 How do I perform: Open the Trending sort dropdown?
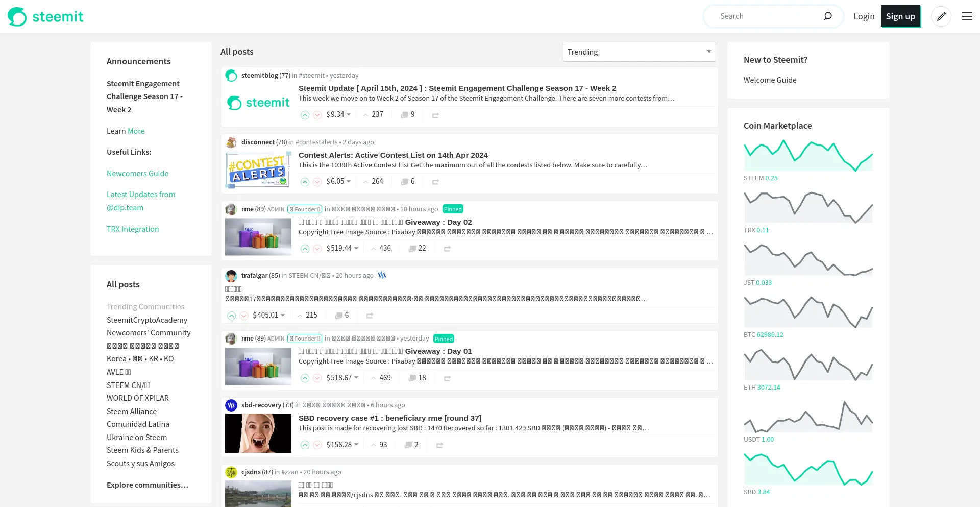pyautogui.click(x=639, y=52)
